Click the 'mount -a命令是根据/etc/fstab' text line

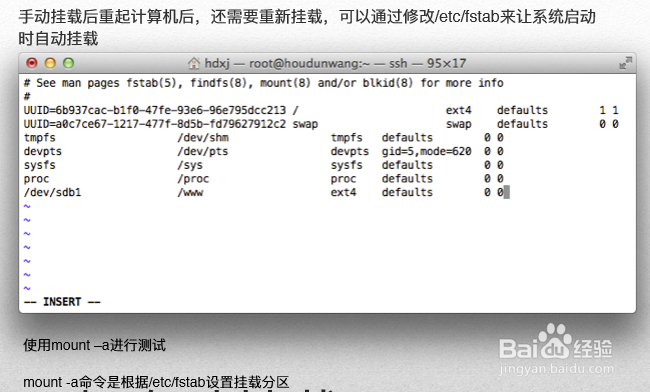click(x=156, y=382)
